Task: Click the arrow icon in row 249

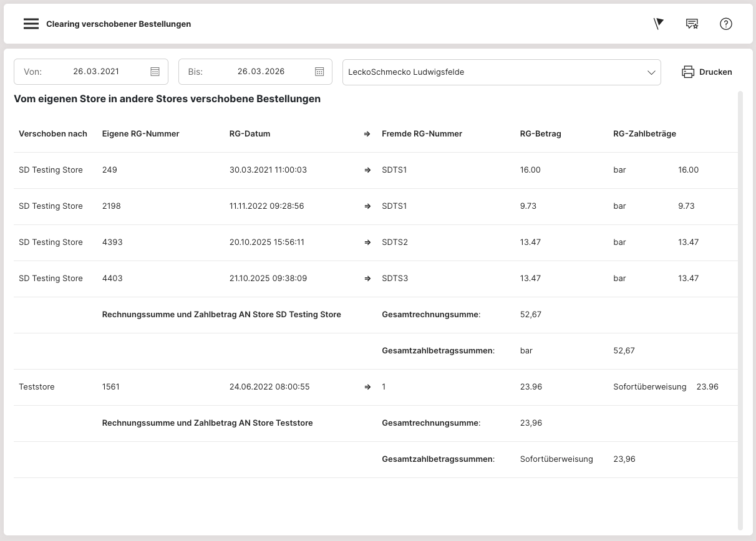Action: tap(367, 170)
